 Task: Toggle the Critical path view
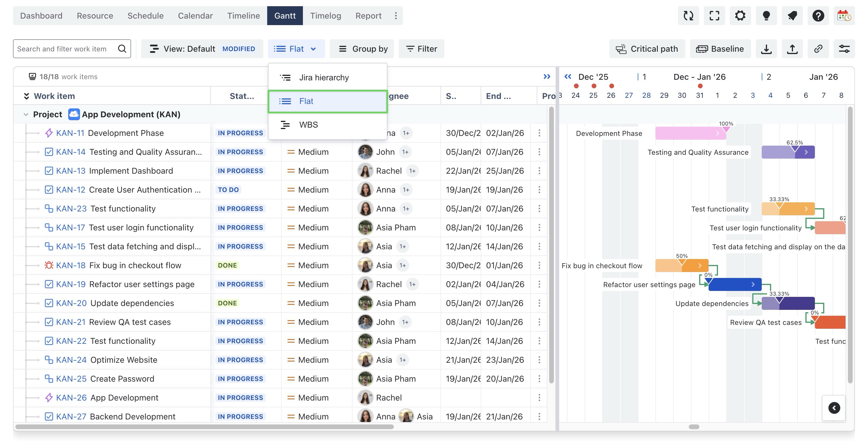[647, 48]
